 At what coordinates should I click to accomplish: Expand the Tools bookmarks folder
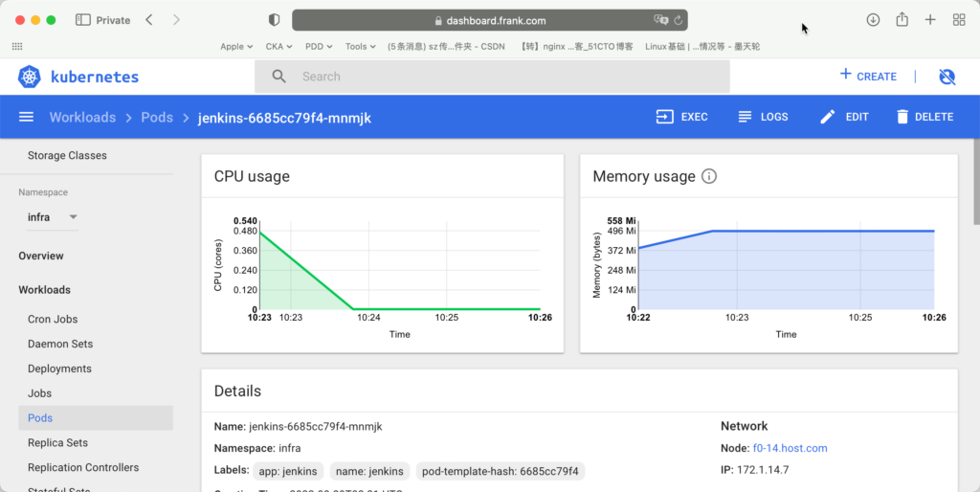click(x=360, y=46)
